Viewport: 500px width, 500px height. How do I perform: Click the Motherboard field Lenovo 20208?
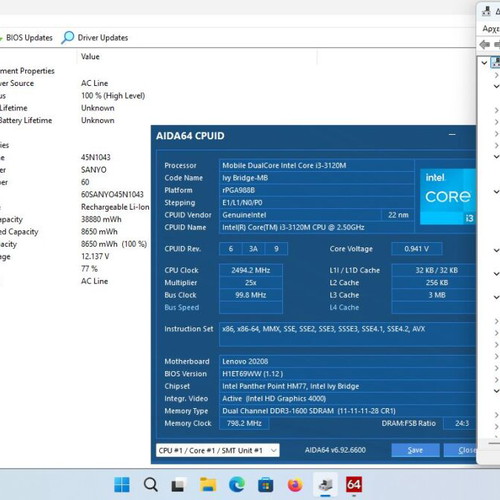348,361
